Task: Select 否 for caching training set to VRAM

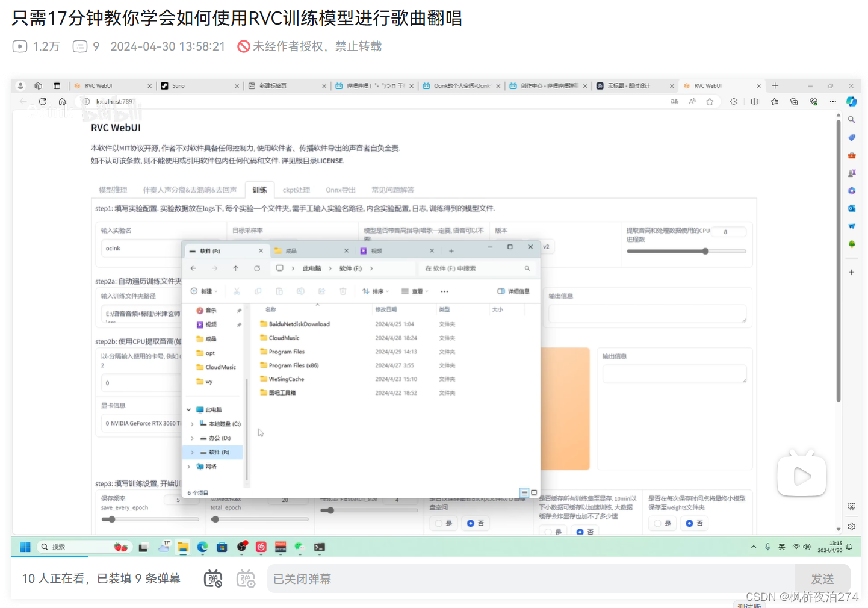Action: (x=584, y=532)
